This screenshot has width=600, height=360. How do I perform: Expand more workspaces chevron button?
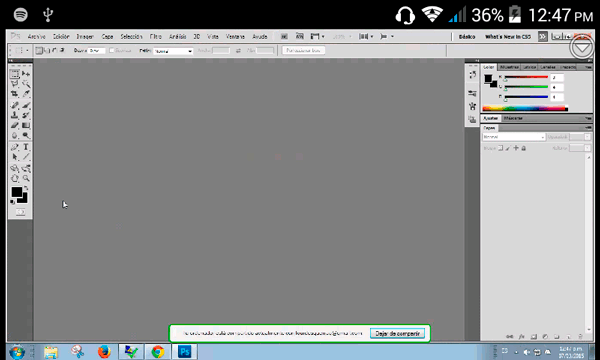(543, 37)
